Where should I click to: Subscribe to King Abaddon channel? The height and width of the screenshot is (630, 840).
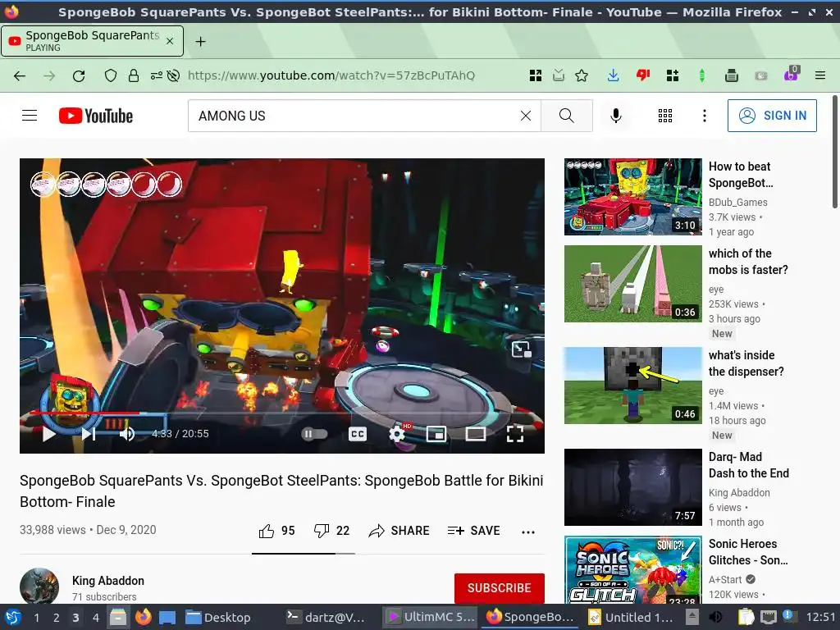[500, 587]
